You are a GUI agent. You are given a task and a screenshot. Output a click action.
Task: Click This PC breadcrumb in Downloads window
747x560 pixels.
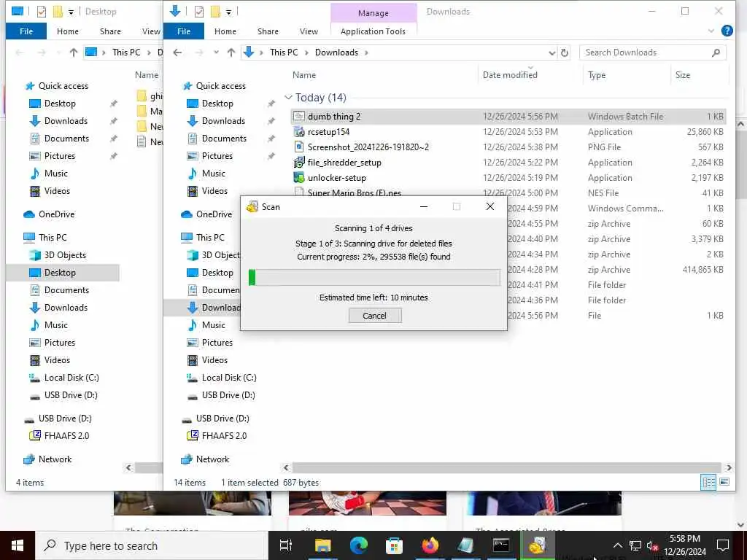[284, 52]
